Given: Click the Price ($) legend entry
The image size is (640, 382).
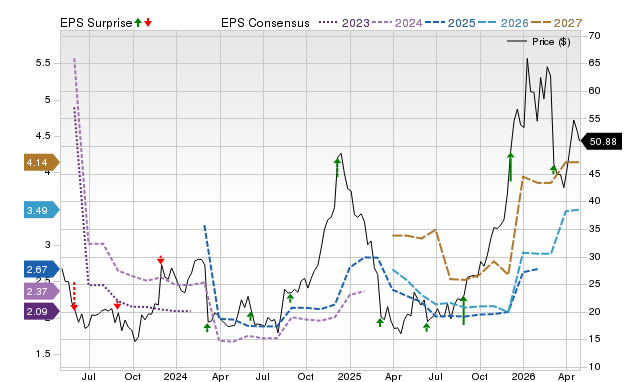Looking at the screenshot, I should [x=539, y=42].
